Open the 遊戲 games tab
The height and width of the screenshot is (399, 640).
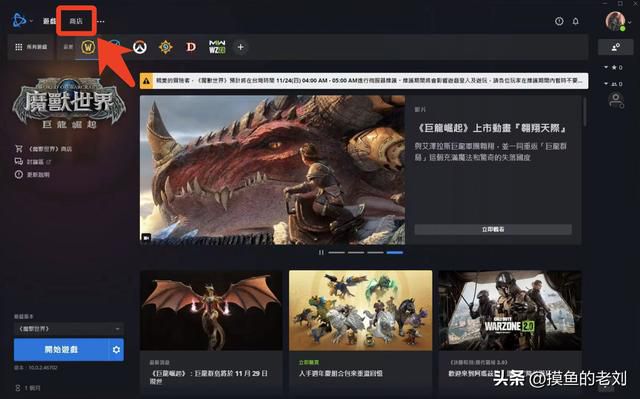click(49, 21)
